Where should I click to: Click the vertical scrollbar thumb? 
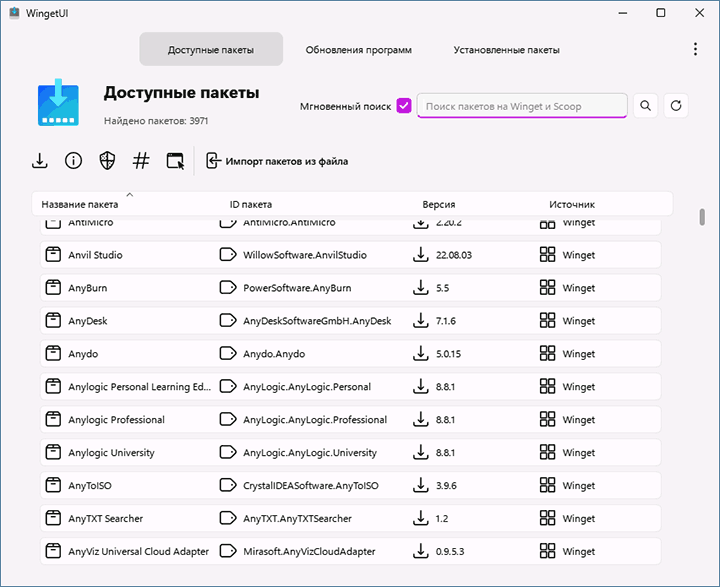[702, 217]
